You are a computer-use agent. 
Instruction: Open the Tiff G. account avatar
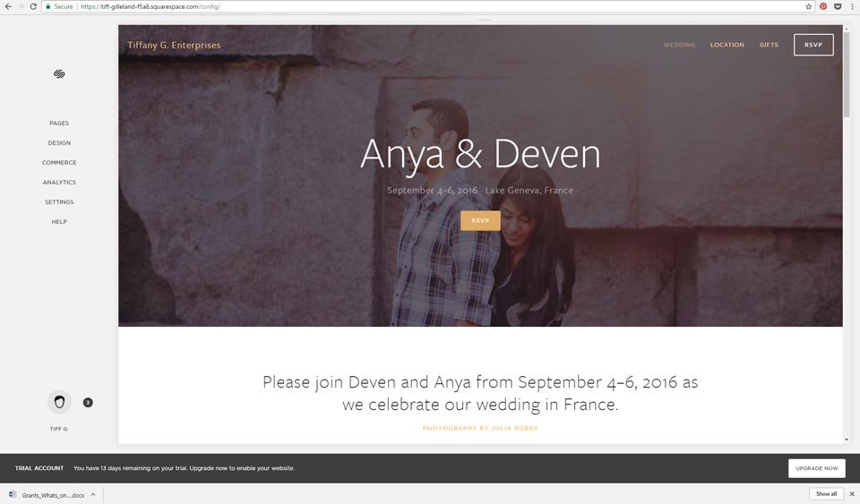(59, 402)
